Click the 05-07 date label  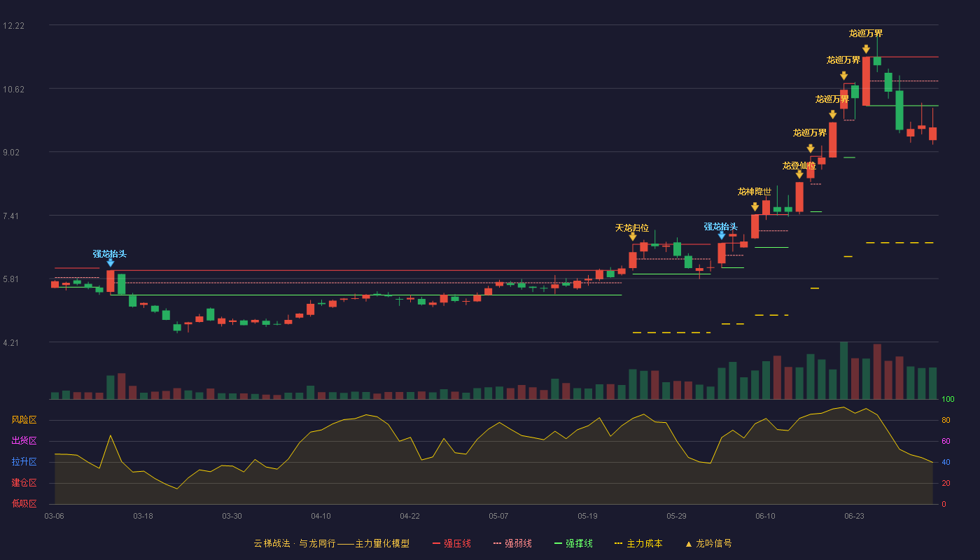pyautogui.click(x=498, y=516)
